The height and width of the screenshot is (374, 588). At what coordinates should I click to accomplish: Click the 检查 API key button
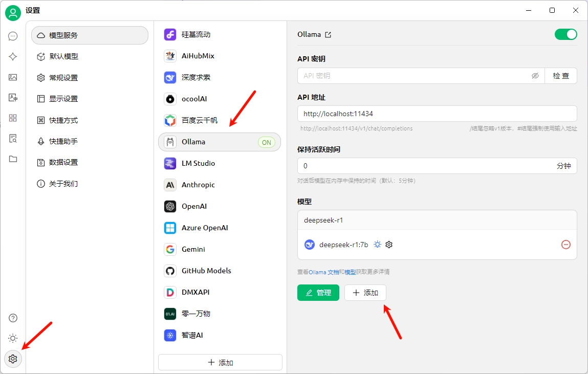click(x=560, y=76)
